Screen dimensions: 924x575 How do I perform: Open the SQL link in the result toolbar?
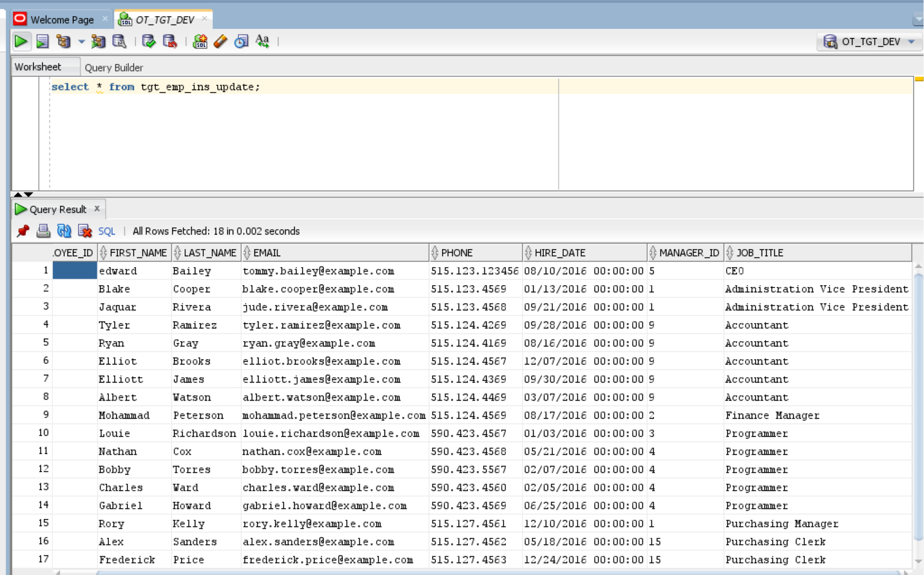106,231
